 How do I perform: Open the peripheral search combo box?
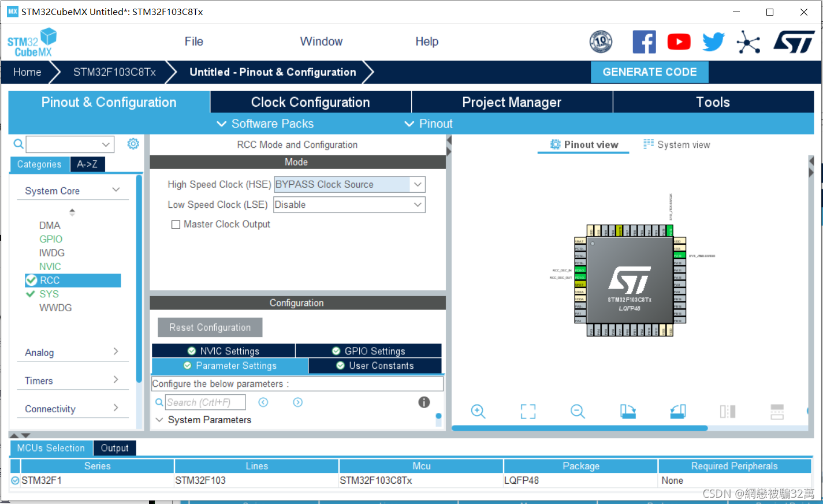click(x=70, y=144)
